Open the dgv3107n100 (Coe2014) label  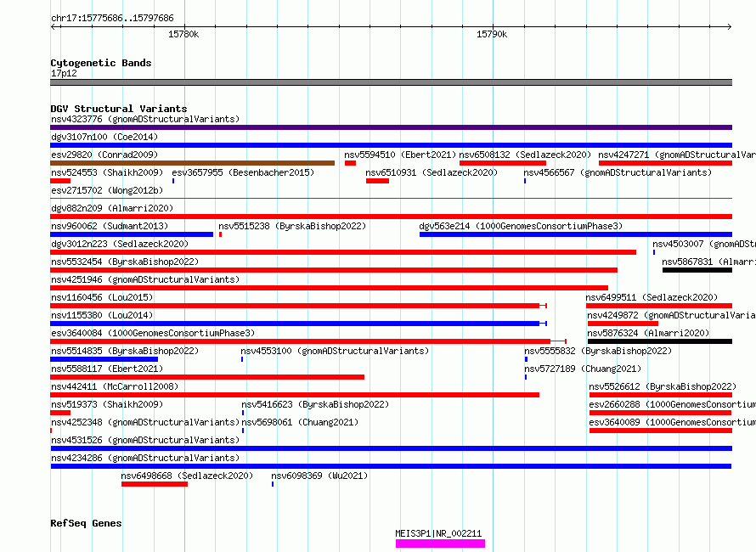pyautogui.click(x=104, y=137)
